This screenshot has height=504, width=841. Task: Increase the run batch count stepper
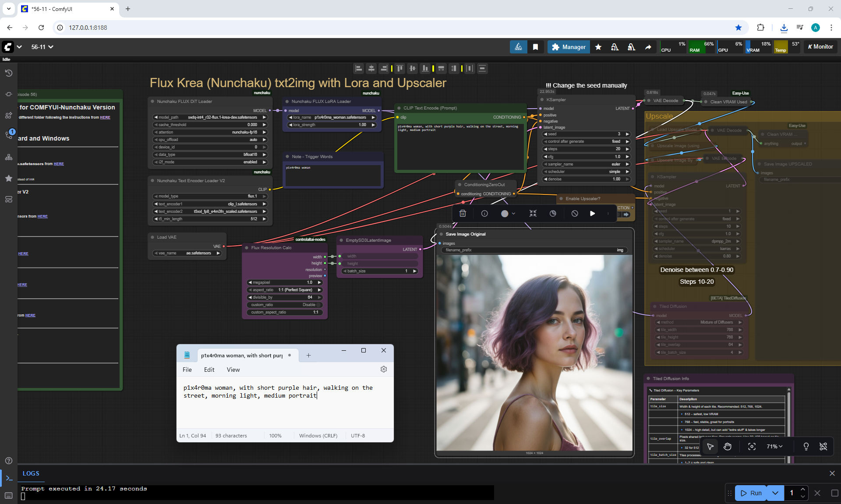802,489
